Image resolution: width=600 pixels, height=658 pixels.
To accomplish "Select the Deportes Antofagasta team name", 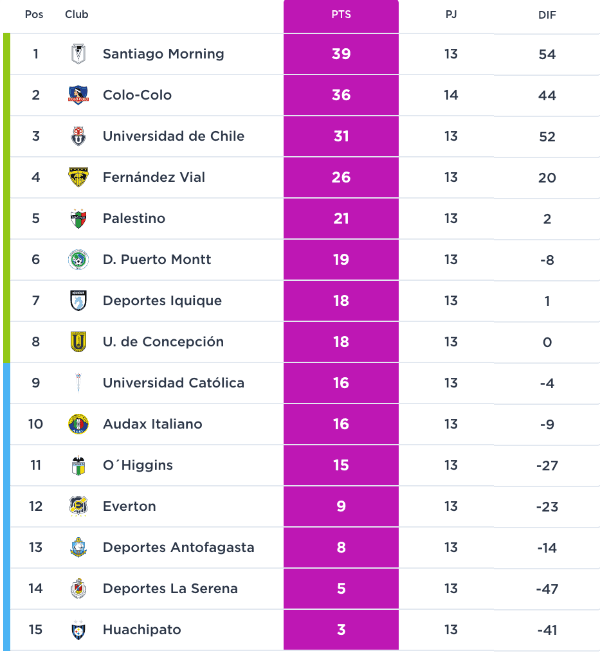I will (x=178, y=547).
